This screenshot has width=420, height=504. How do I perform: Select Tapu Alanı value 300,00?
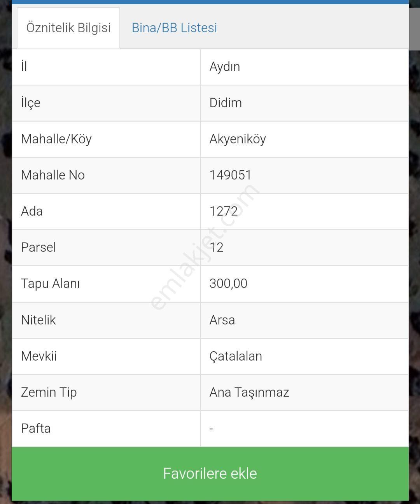click(x=228, y=283)
